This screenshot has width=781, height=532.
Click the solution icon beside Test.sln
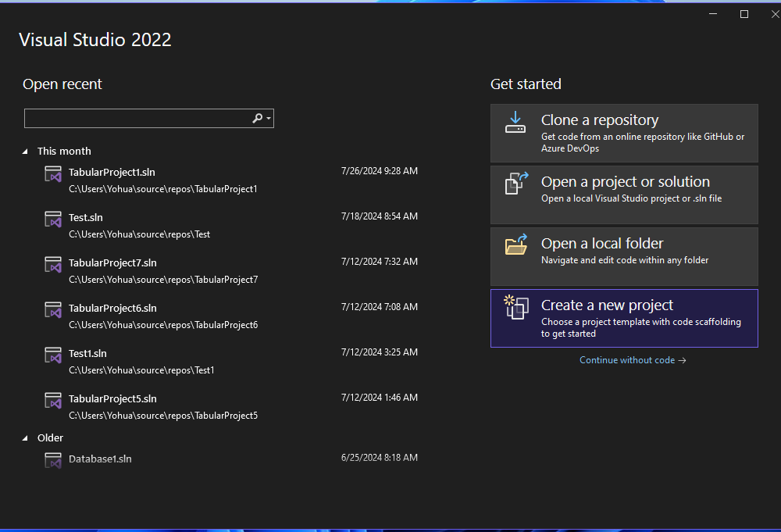point(53,220)
